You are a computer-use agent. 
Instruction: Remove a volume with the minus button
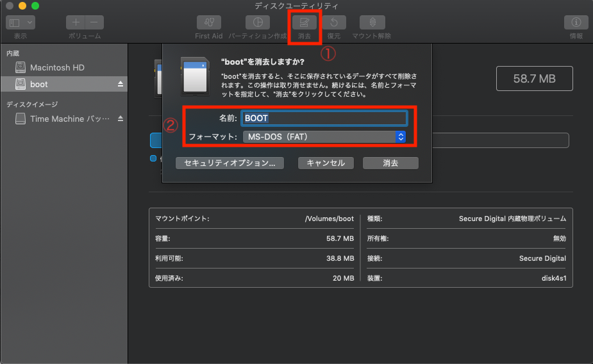coord(94,22)
